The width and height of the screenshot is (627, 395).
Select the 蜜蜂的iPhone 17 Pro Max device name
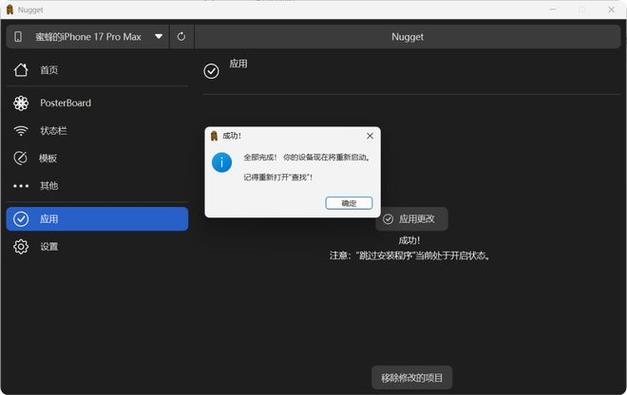(88, 37)
